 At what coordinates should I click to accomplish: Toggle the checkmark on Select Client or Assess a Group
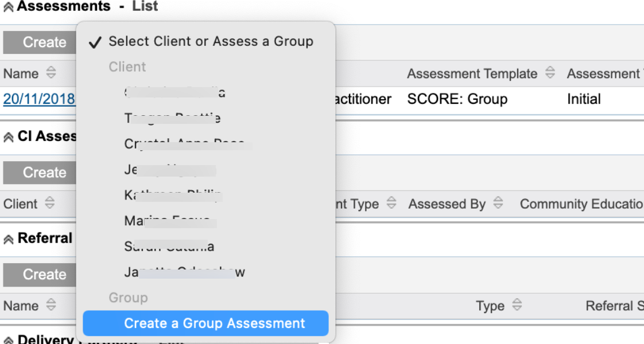[x=95, y=41]
